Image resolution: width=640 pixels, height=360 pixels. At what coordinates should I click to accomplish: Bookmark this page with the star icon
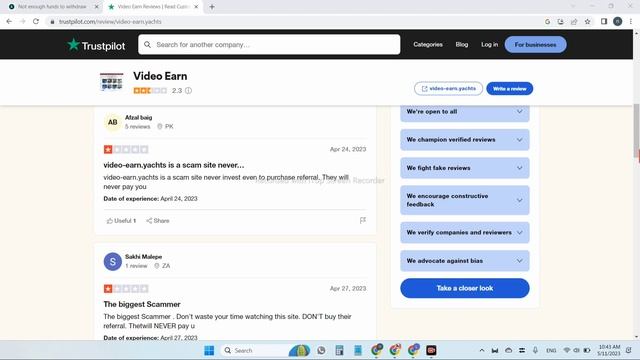[x=587, y=22]
